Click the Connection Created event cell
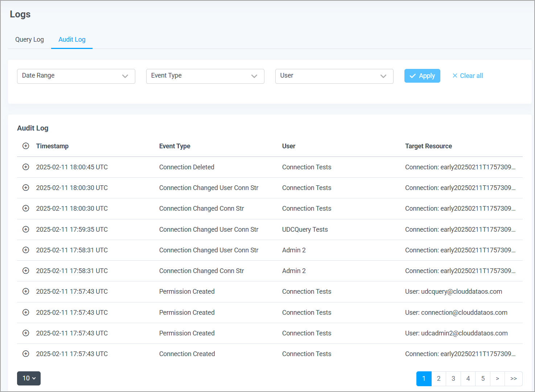Screen dimensions: 535x392 pyautogui.click(x=187, y=354)
